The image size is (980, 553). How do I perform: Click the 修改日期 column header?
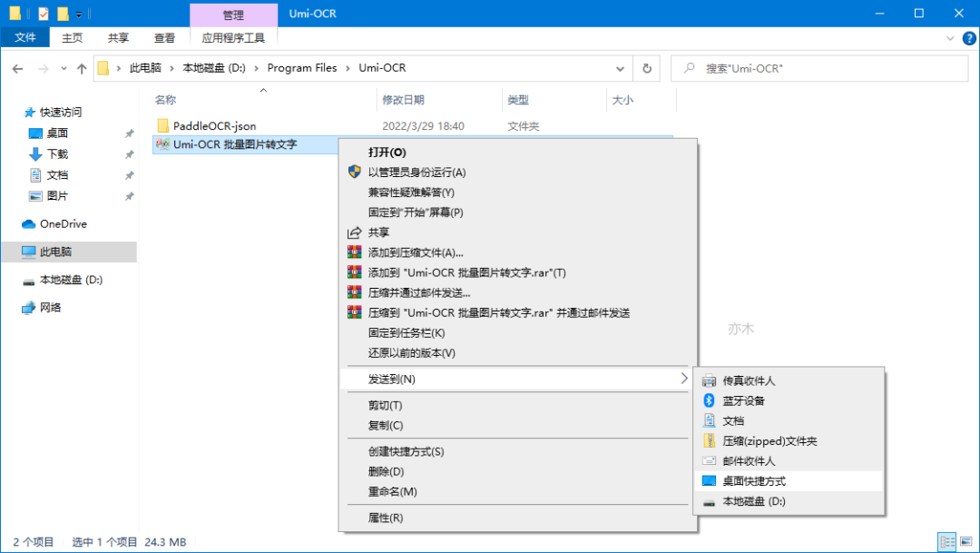pyautogui.click(x=404, y=100)
